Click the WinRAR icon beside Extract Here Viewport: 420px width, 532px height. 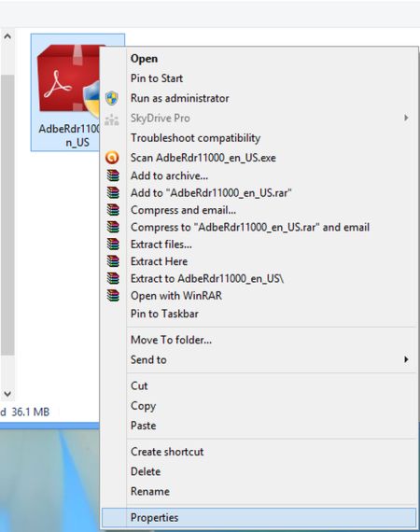(x=113, y=261)
